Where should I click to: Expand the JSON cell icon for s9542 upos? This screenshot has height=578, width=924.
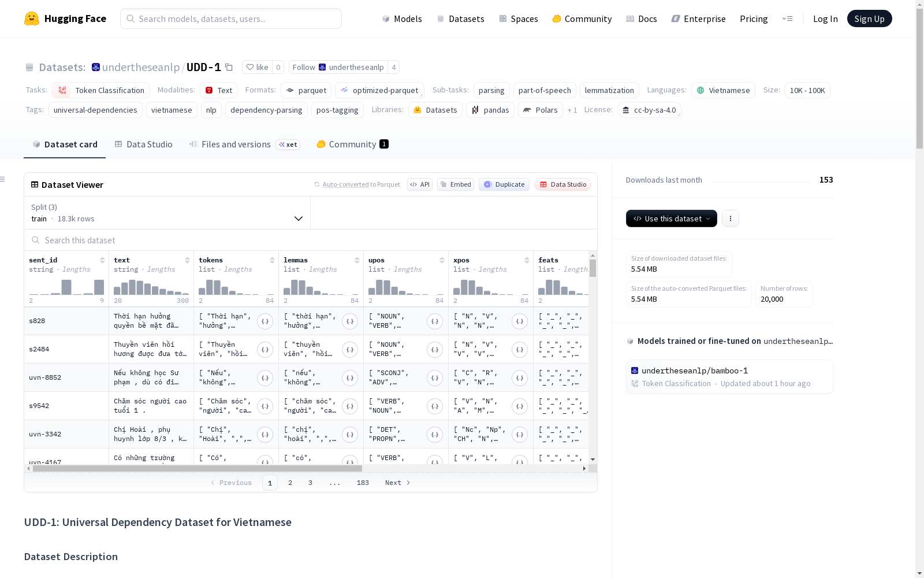(x=435, y=406)
